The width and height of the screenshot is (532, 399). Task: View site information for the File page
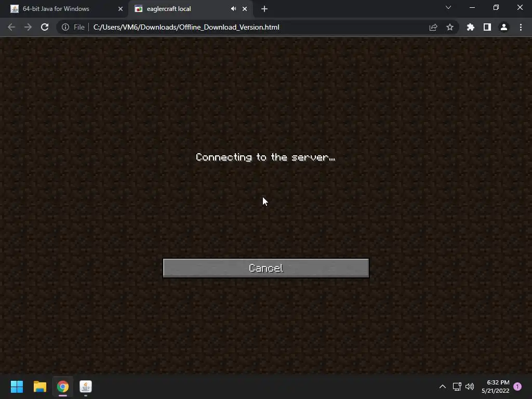pyautogui.click(x=65, y=27)
